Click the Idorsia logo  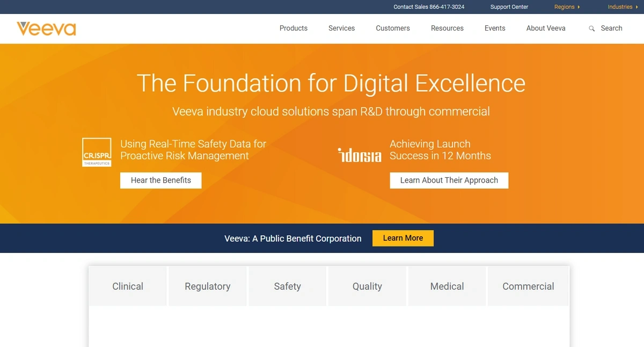pos(360,155)
